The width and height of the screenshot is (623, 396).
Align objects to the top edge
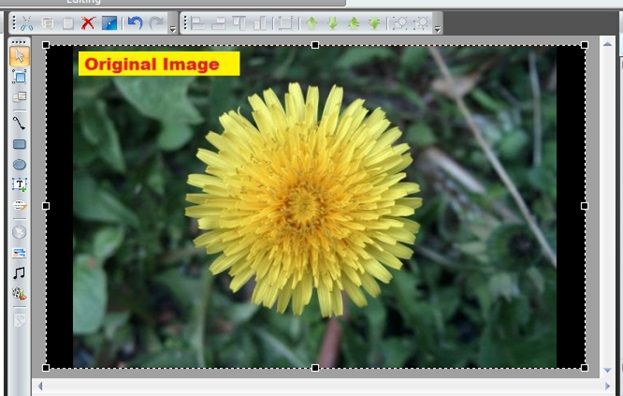(x=239, y=23)
